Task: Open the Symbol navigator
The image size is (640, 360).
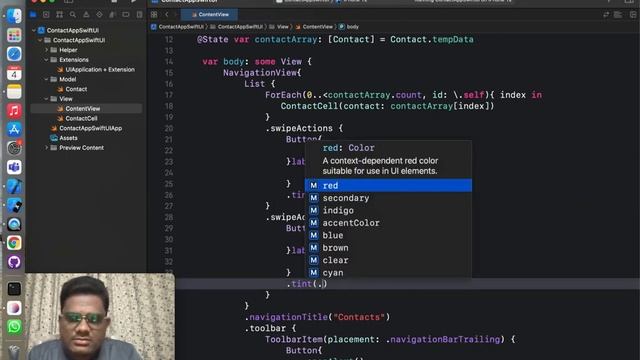Action: pyautogui.click(x=60, y=15)
